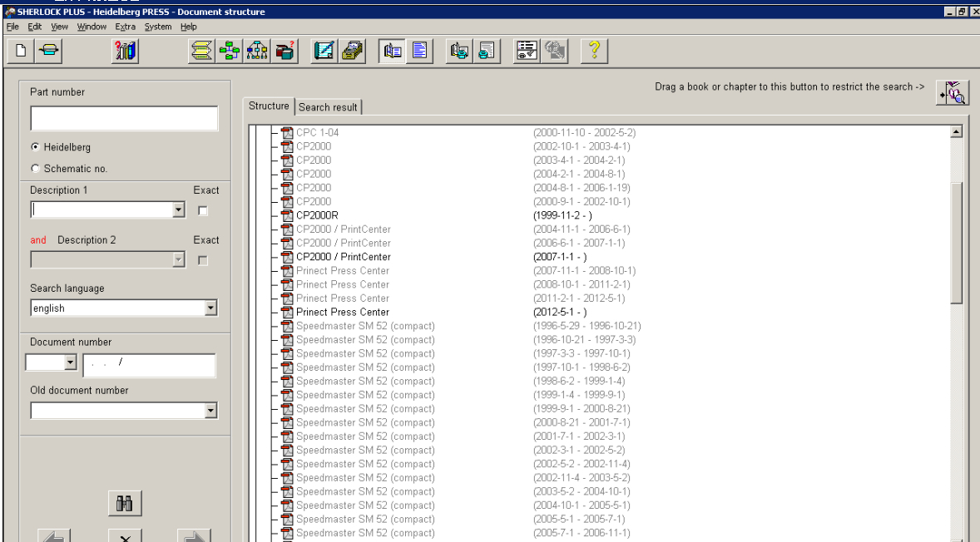Select Speedmaster SM 52 entry dated 1999-9-1 - 2000-8-21
This screenshot has width=980, height=542.
(x=365, y=409)
